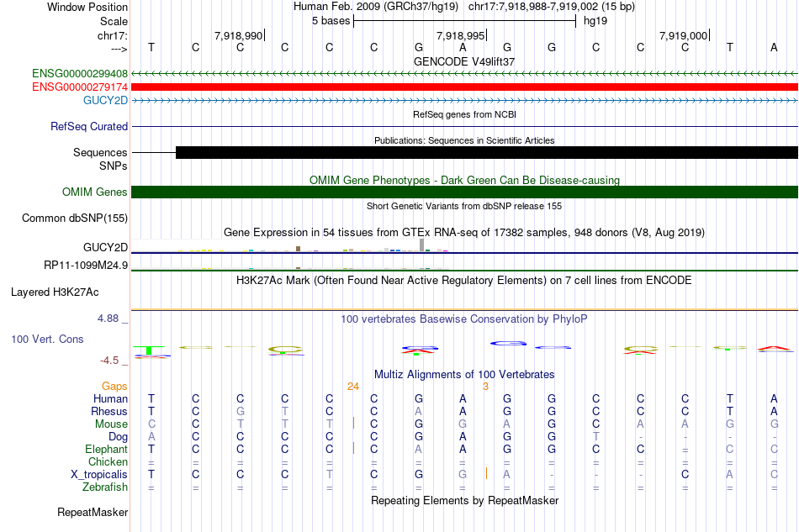The image size is (799, 532).
Task: Click the GENCODE V49lift37 track title
Action: 464,61
